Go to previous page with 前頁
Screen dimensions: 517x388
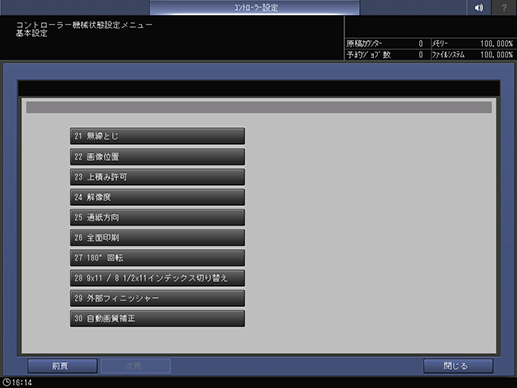(62, 366)
